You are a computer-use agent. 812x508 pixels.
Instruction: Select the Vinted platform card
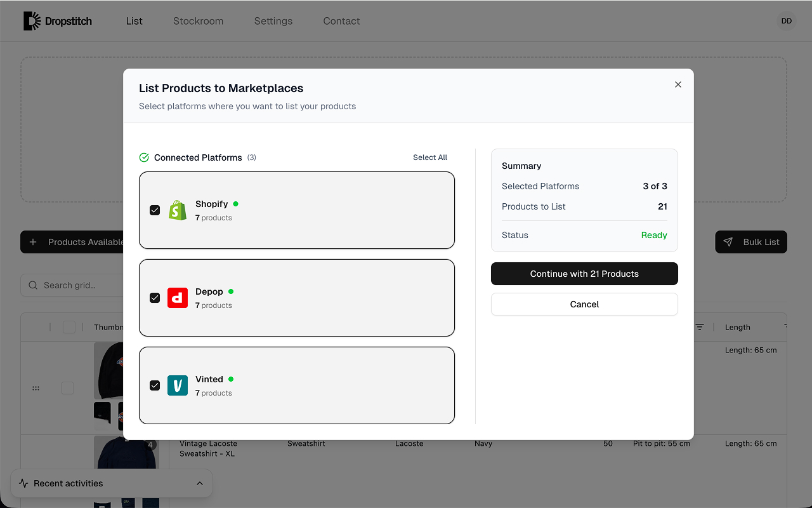[x=297, y=385]
